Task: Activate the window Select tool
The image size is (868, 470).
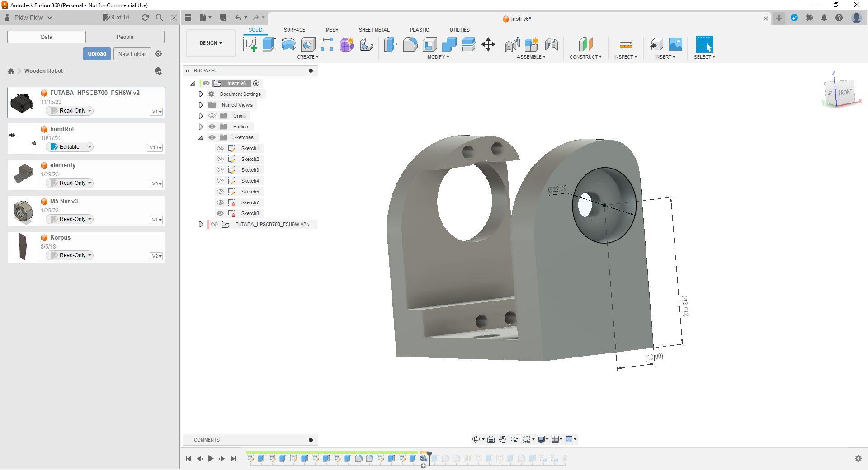Action: 704,44
